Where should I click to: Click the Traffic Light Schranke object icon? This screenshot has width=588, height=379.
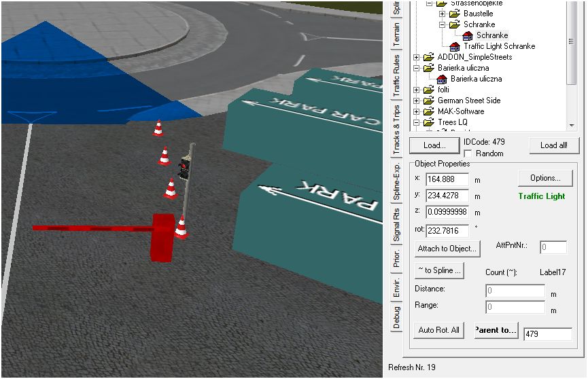click(455, 46)
